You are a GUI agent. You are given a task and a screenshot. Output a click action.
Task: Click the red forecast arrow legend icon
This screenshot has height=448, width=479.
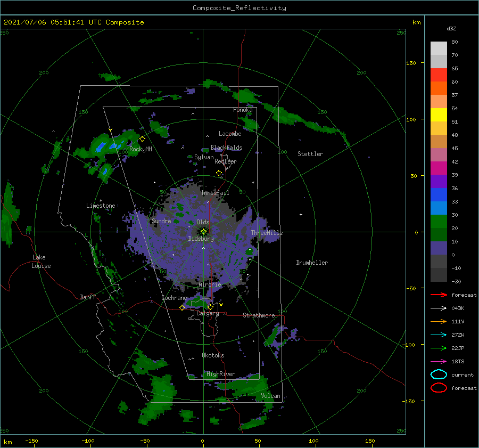[439, 295]
